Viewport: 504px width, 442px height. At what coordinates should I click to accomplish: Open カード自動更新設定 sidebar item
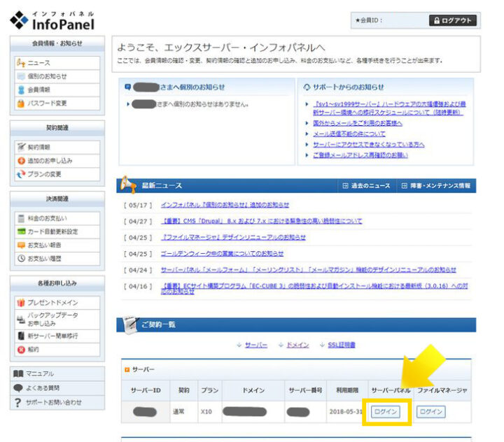click(57, 232)
